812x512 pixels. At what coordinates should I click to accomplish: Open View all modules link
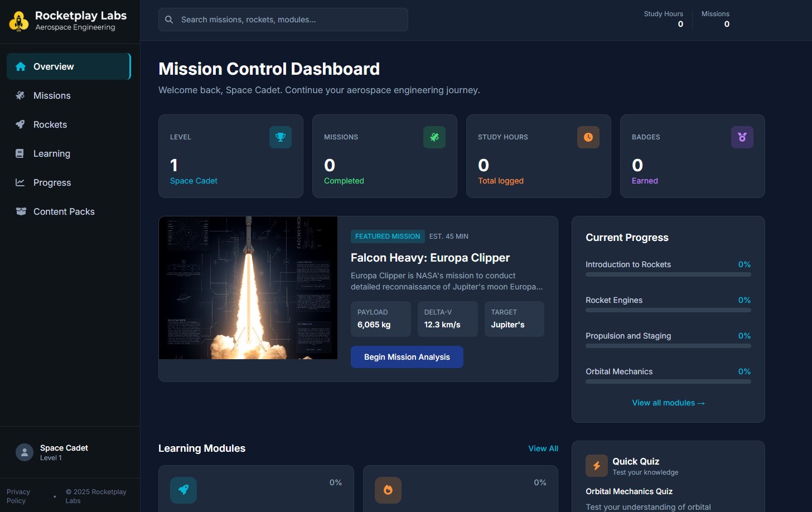668,402
